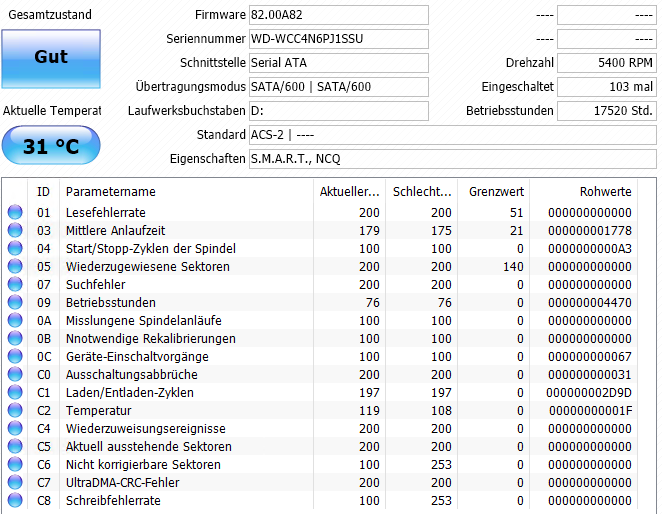Select Aktuell ausstehende Sektoren text
The image size is (662, 514).
(x=149, y=446)
